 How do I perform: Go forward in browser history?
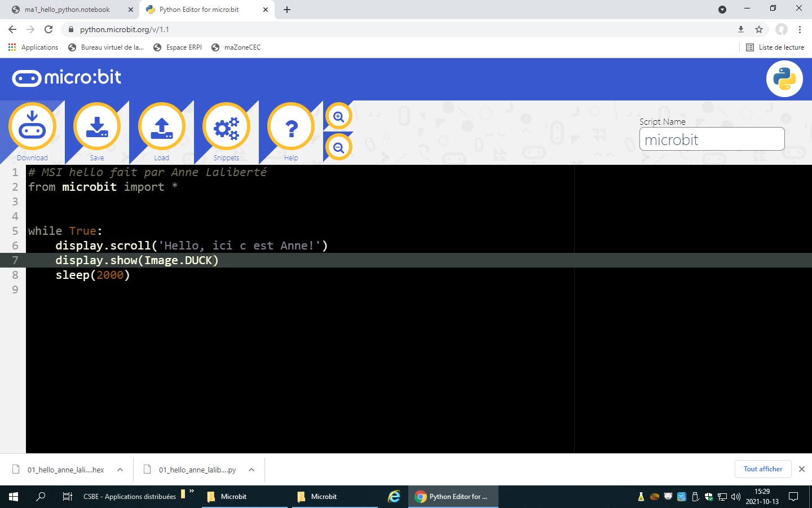coord(30,29)
